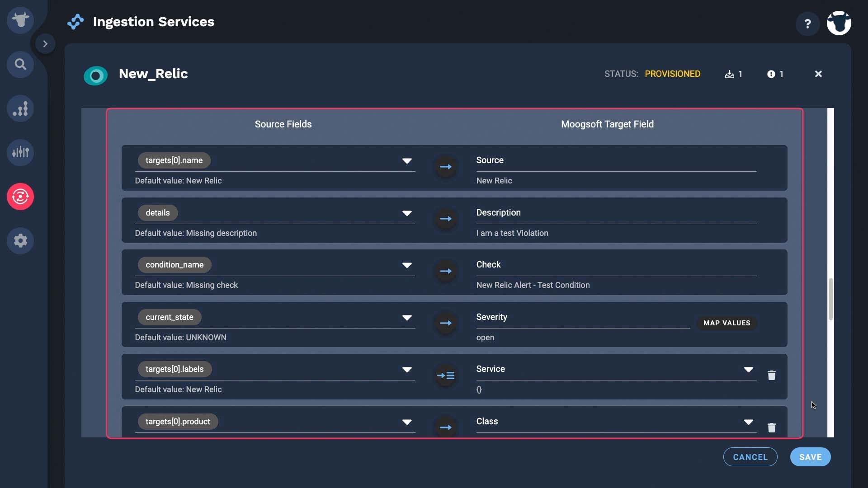This screenshot has height=488, width=868.
Task: Click the 'open' severity value text
Action: (485, 338)
